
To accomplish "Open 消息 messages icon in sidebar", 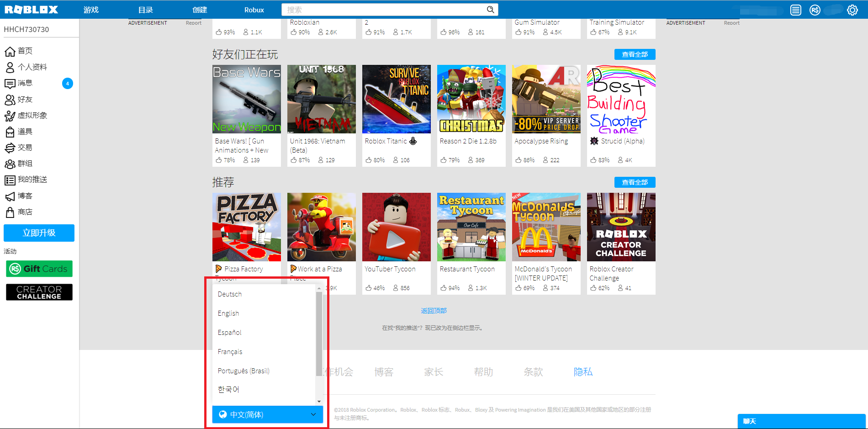I will pos(10,84).
